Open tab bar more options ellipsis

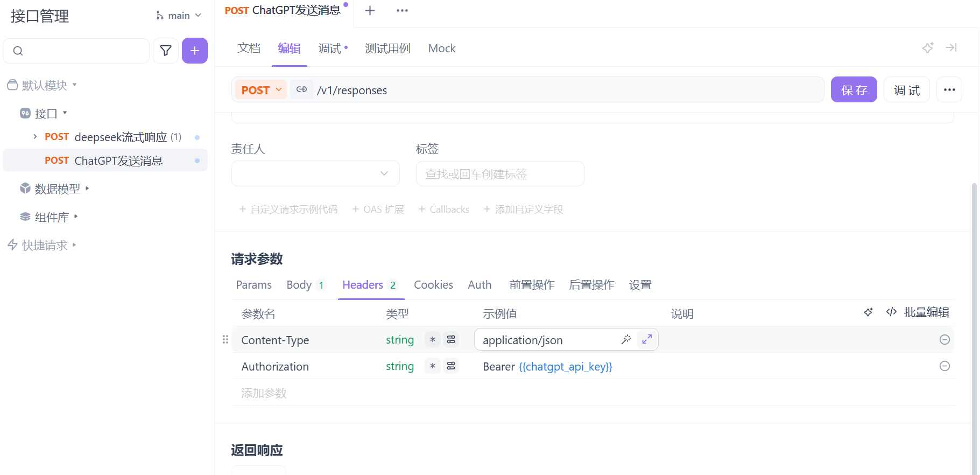402,11
